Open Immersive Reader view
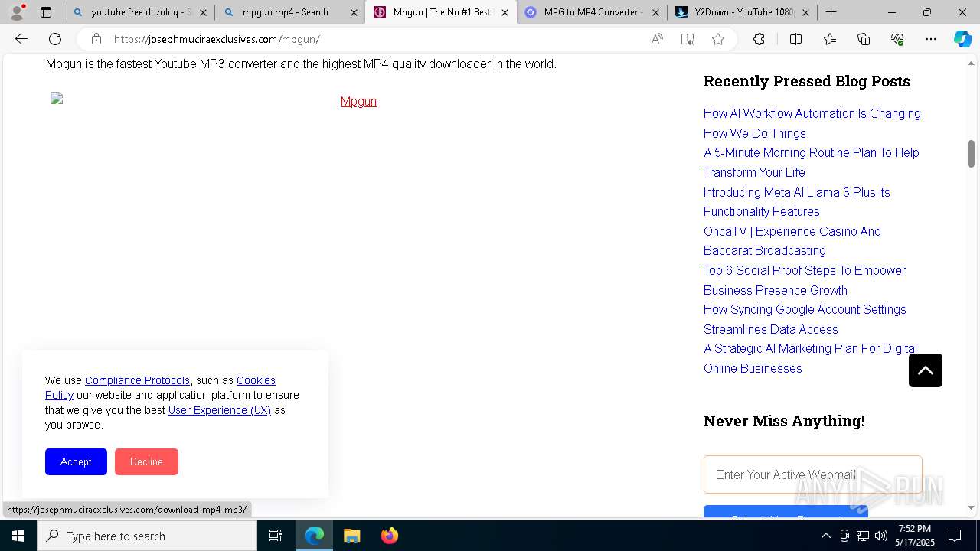 pyautogui.click(x=688, y=39)
